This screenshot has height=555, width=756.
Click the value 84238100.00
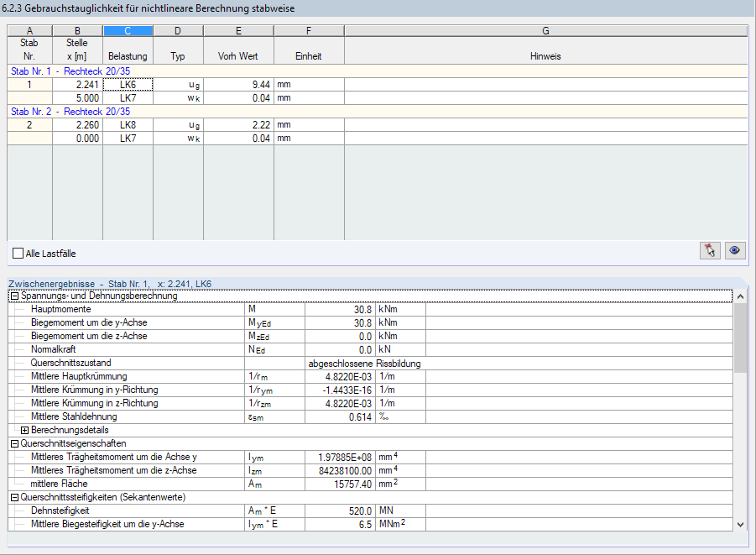[x=345, y=470]
